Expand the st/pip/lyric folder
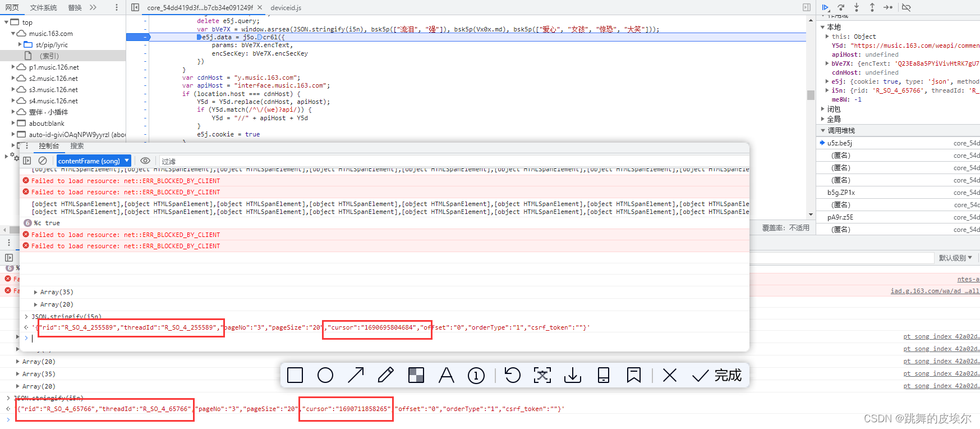The width and height of the screenshot is (980, 429). 20,44
